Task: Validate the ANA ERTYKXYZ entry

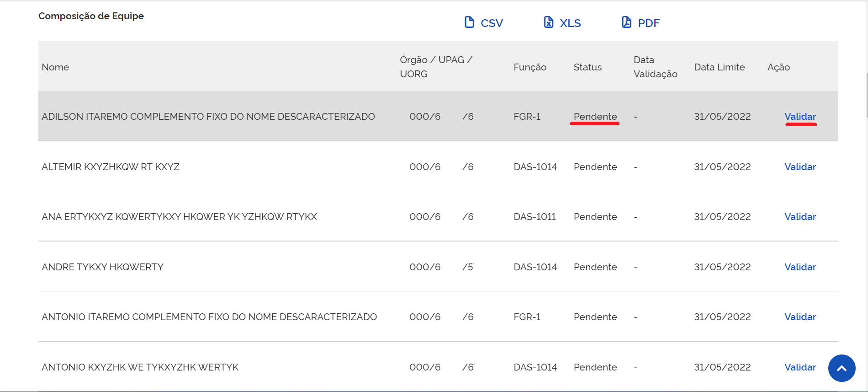Action: (800, 217)
